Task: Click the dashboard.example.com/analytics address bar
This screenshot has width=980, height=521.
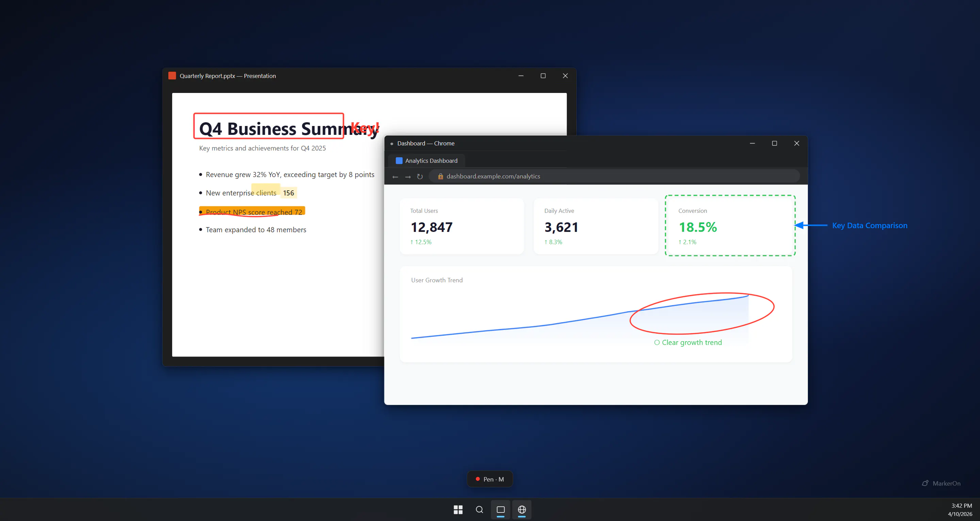Action: (614, 176)
